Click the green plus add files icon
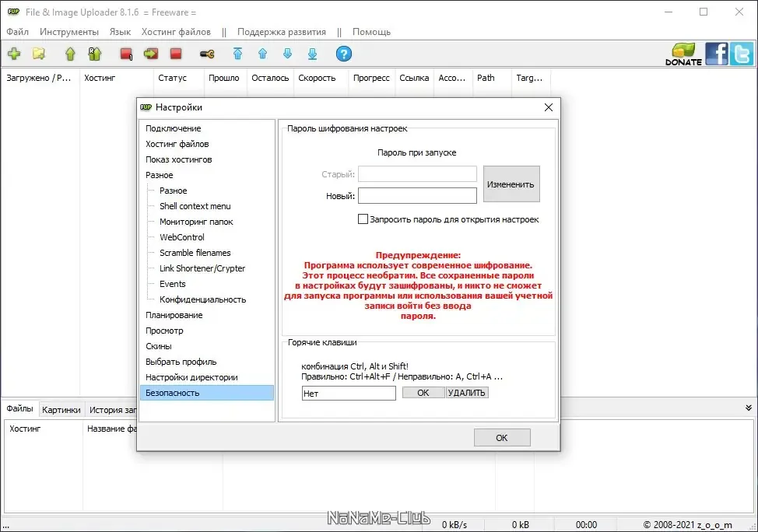This screenshot has width=758, height=532. [x=14, y=54]
